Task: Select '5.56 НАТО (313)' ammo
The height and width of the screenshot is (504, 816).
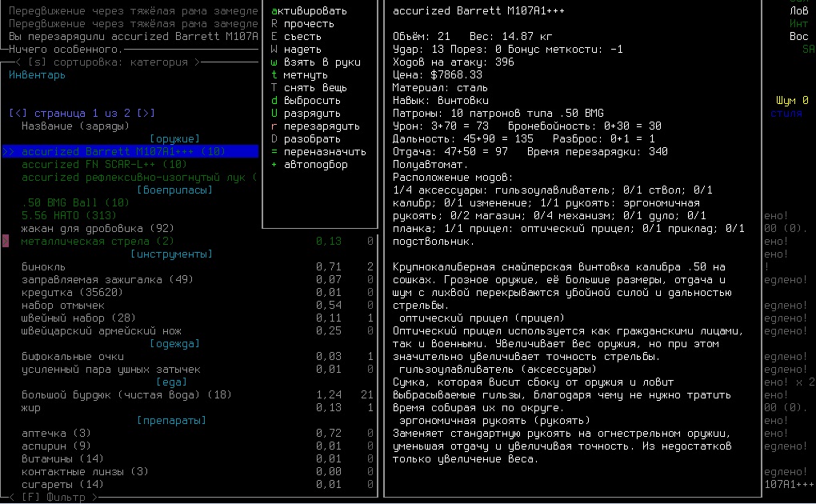Action: 70,215
